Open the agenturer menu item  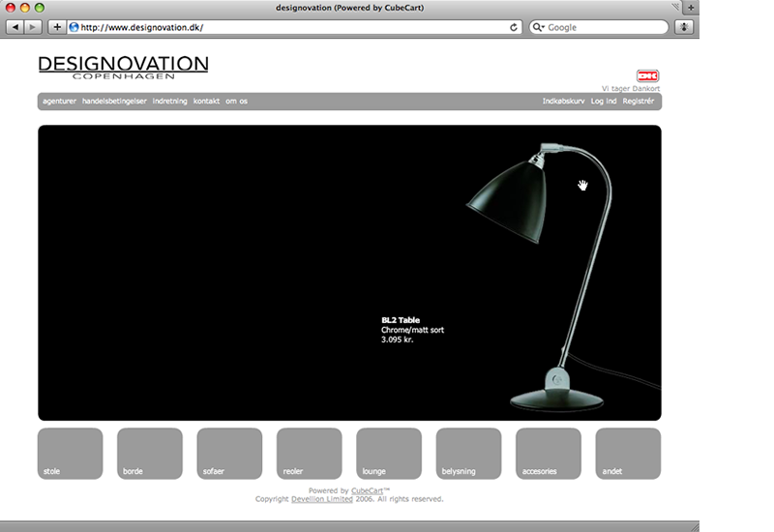click(59, 102)
